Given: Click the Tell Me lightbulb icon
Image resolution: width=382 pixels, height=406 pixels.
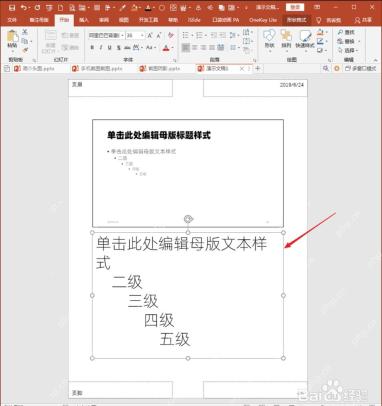Looking at the screenshot, I should coord(319,20).
